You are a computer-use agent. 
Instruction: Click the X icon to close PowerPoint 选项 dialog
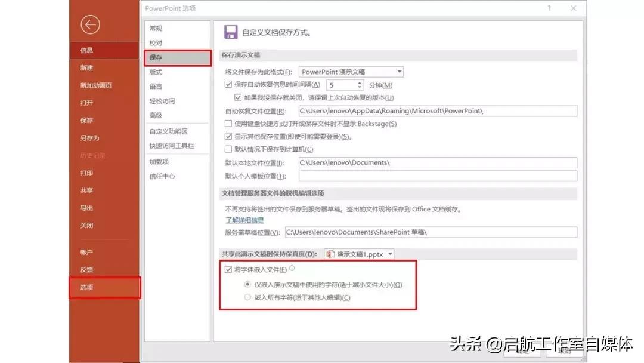574,8
